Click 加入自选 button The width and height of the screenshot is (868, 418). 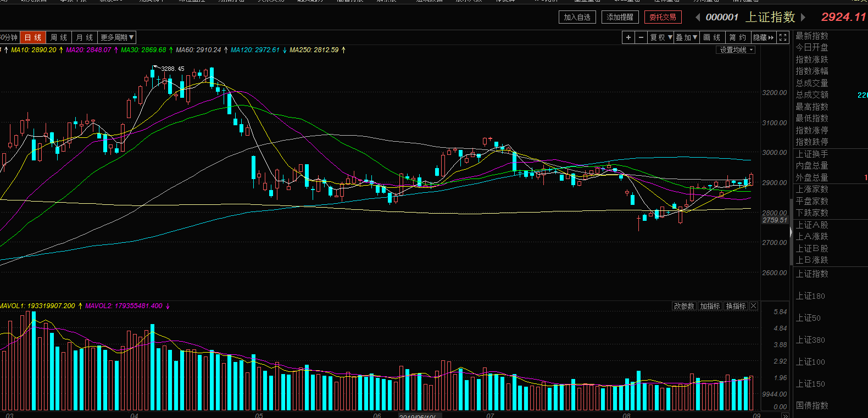click(x=577, y=18)
